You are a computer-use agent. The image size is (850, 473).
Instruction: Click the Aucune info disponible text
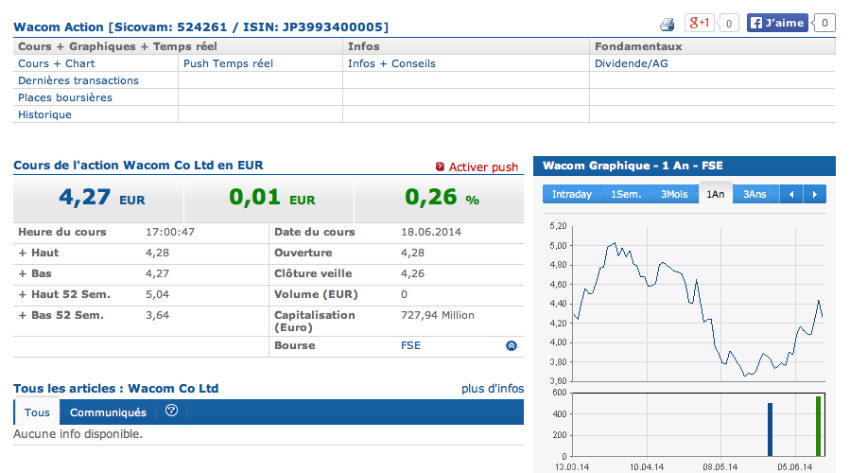[78, 434]
